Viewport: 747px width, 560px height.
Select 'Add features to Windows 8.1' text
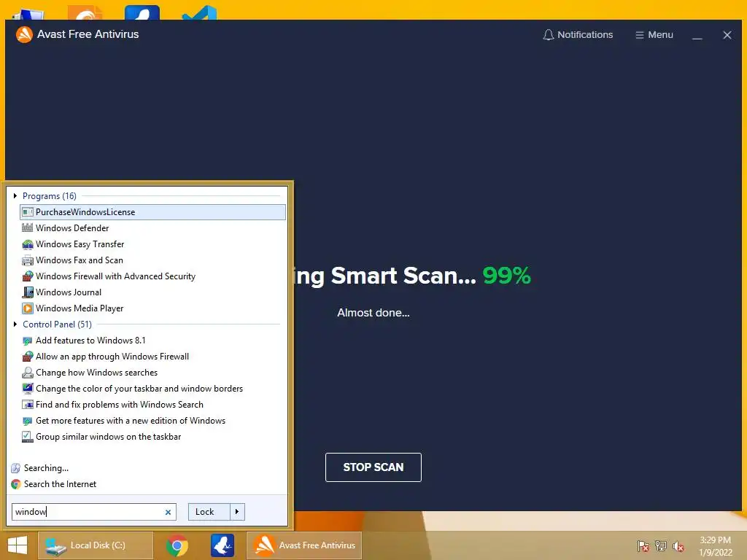click(90, 341)
